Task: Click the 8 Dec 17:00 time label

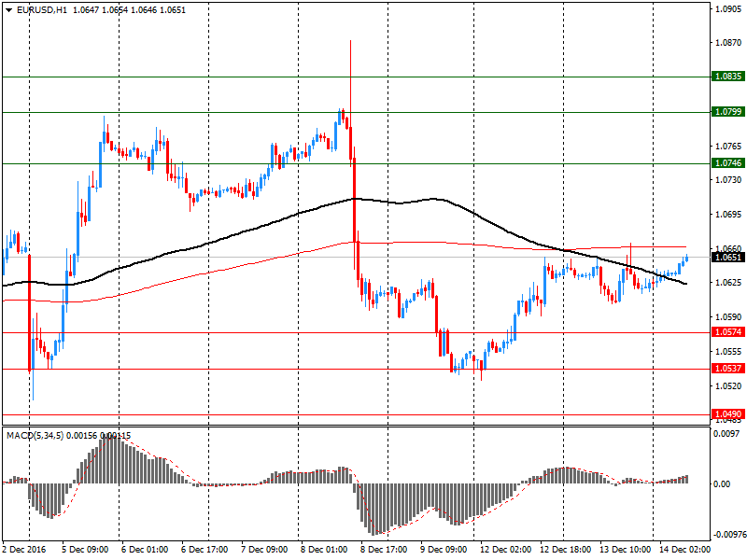Action: pos(384,549)
